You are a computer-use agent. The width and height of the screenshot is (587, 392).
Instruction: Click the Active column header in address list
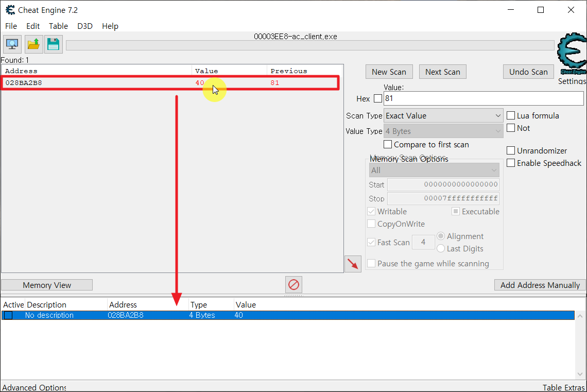click(x=13, y=305)
